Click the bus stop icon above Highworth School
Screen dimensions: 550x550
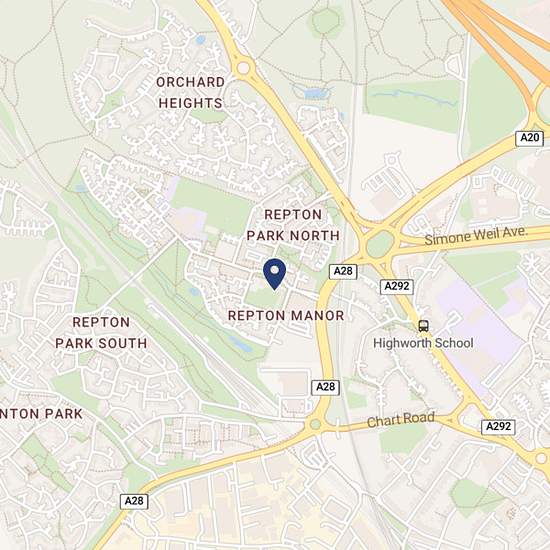[423, 326]
